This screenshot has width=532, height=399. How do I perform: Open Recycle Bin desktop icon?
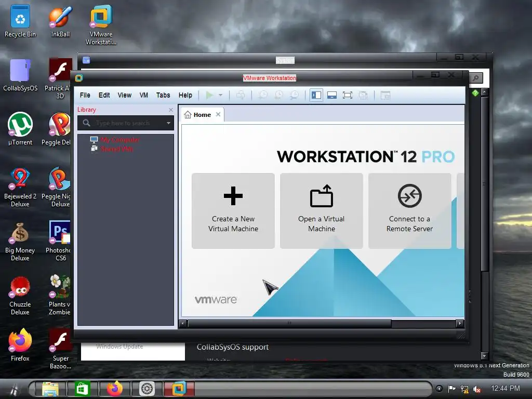pyautogui.click(x=20, y=21)
